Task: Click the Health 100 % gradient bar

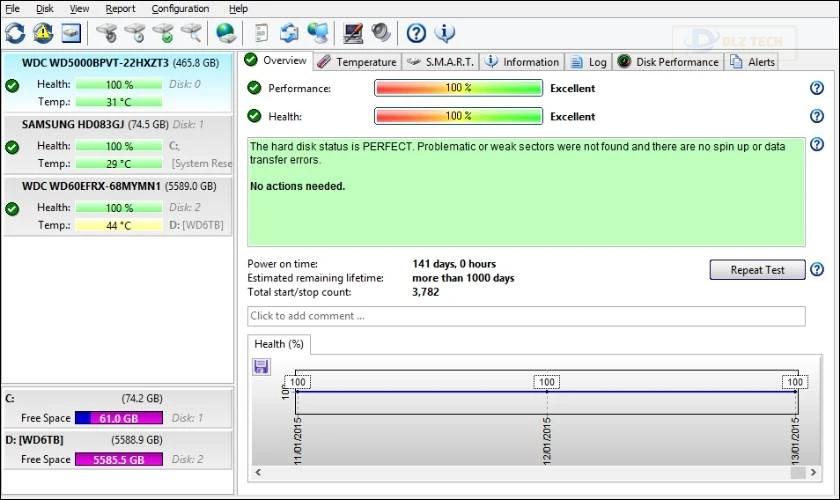Action: point(459,116)
